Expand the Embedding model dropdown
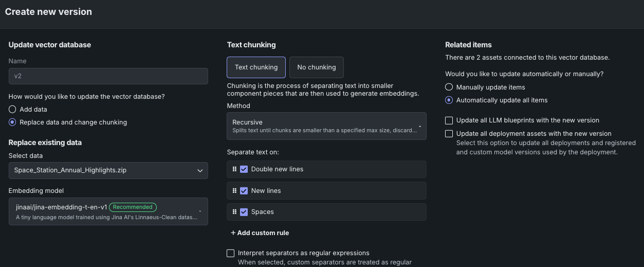This screenshot has height=267, width=644. point(108,211)
